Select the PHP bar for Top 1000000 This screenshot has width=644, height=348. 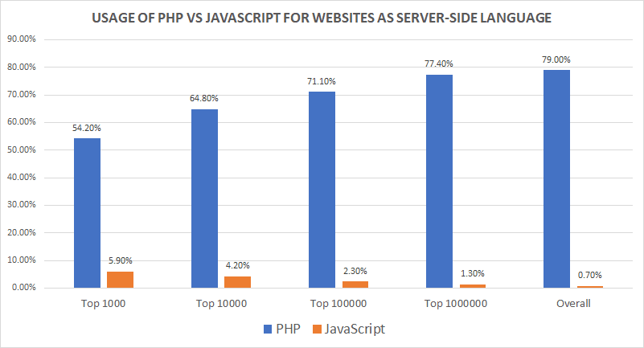coord(439,181)
